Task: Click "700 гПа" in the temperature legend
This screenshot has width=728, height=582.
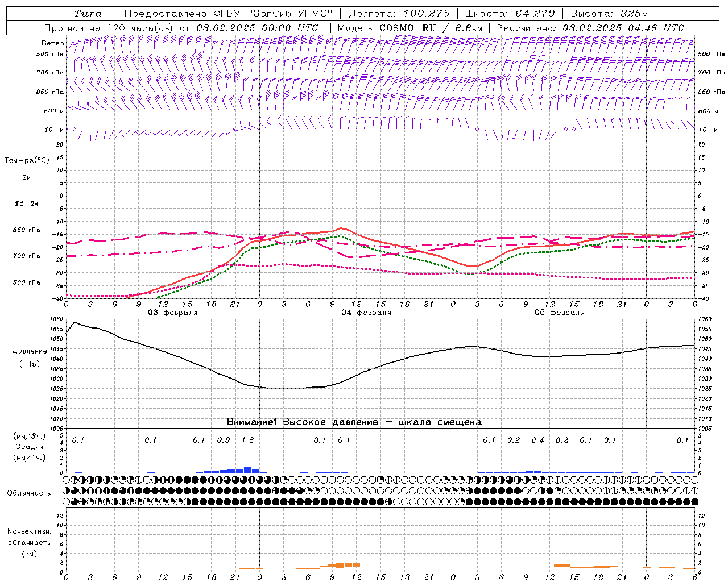Action: pos(27,256)
